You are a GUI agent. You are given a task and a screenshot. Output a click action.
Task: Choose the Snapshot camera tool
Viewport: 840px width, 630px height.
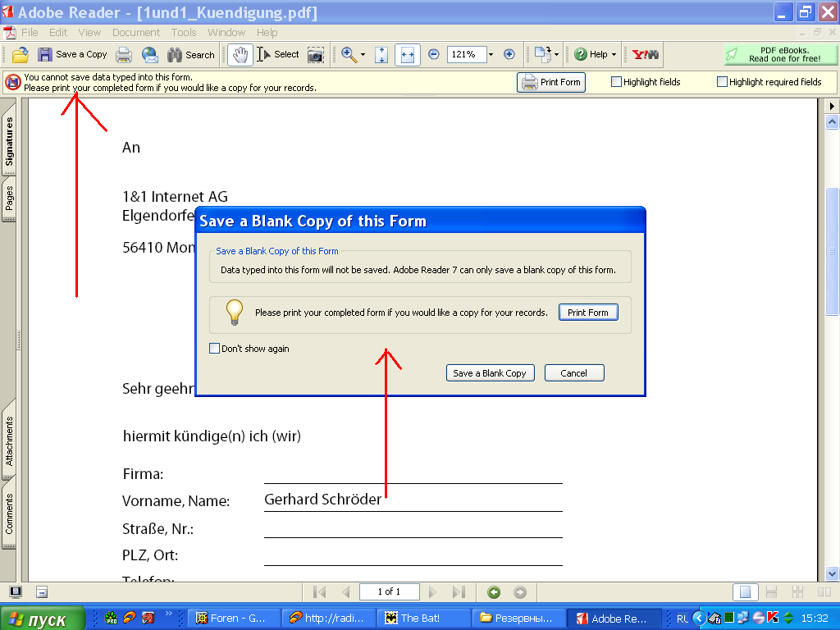[x=316, y=55]
